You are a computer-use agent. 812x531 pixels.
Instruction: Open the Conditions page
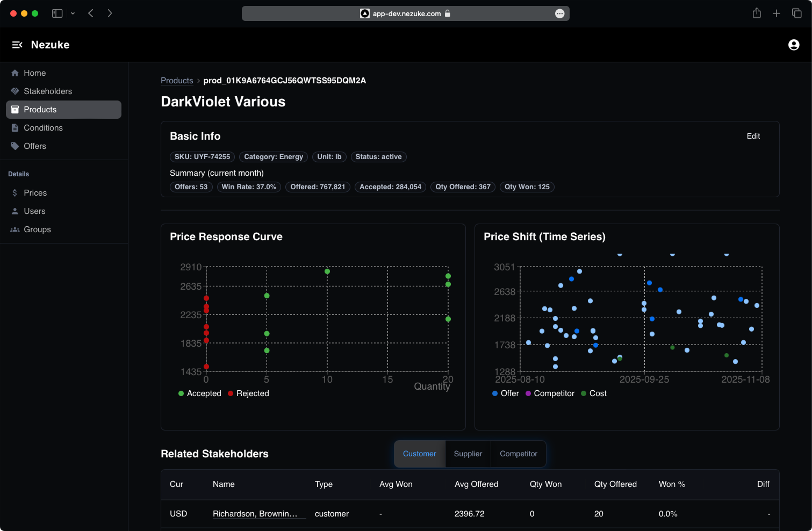[x=43, y=127]
